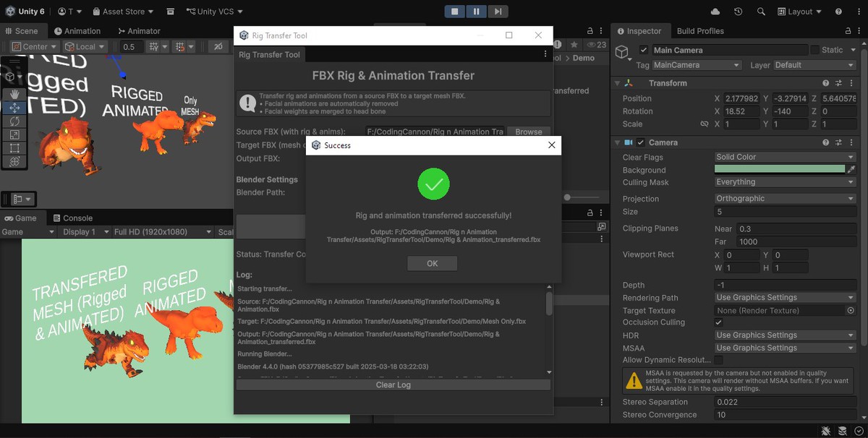Select the Transform tool in Scene toolbar
Screen dimensions: 868x438
tap(14, 161)
